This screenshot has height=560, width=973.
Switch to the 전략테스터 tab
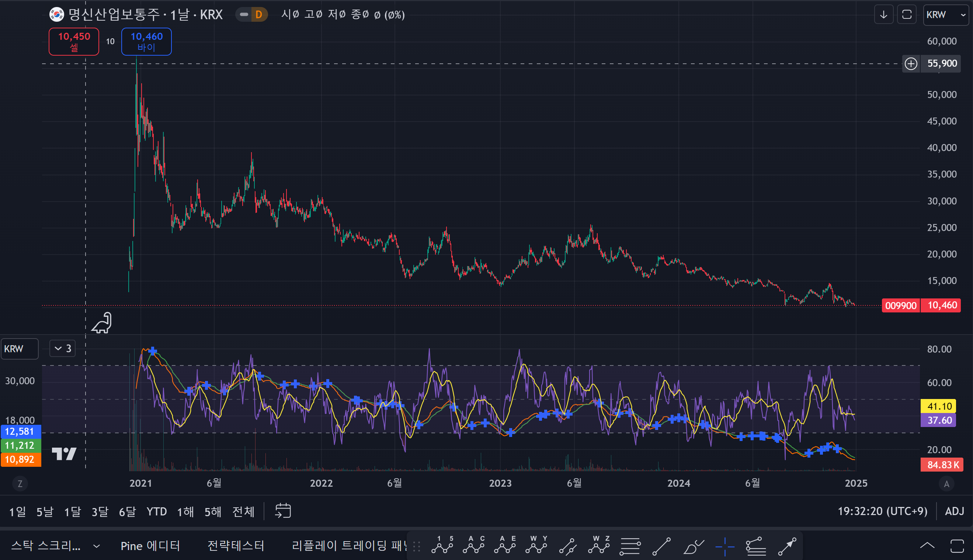click(236, 546)
